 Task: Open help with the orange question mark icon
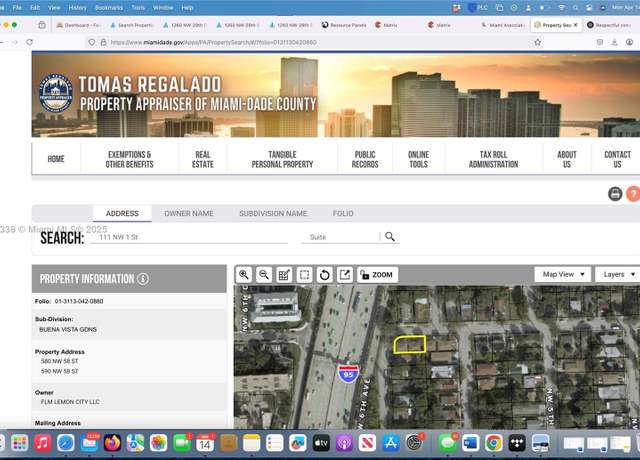633,193
